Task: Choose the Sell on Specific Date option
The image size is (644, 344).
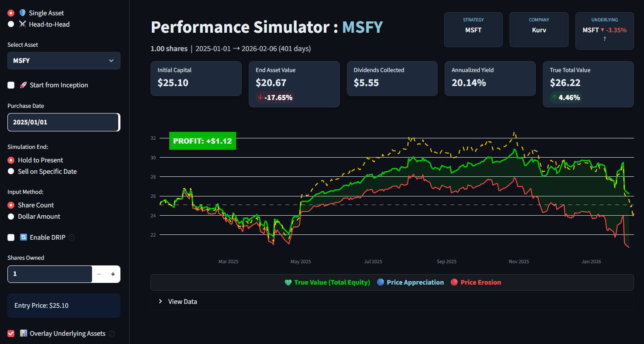Action: click(11, 172)
